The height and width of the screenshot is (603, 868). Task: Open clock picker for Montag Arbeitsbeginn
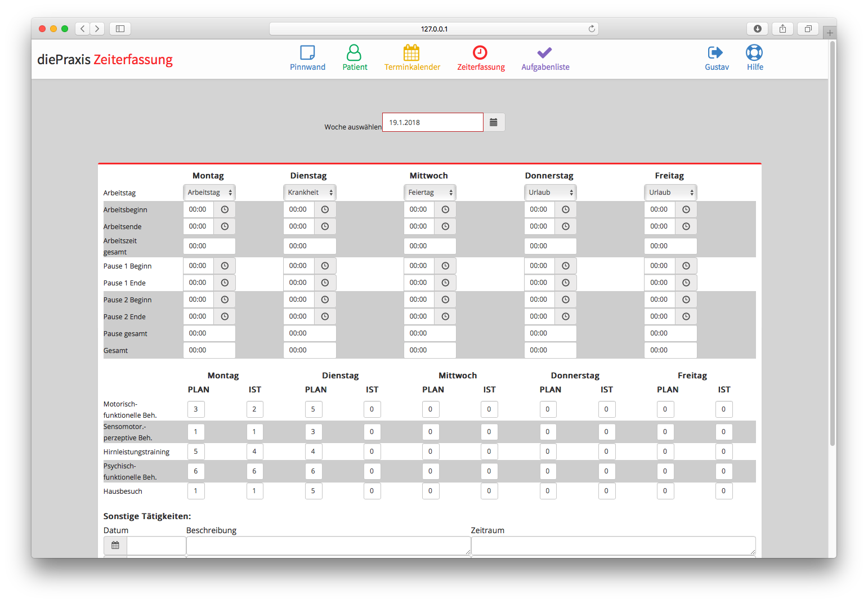[x=225, y=209]
